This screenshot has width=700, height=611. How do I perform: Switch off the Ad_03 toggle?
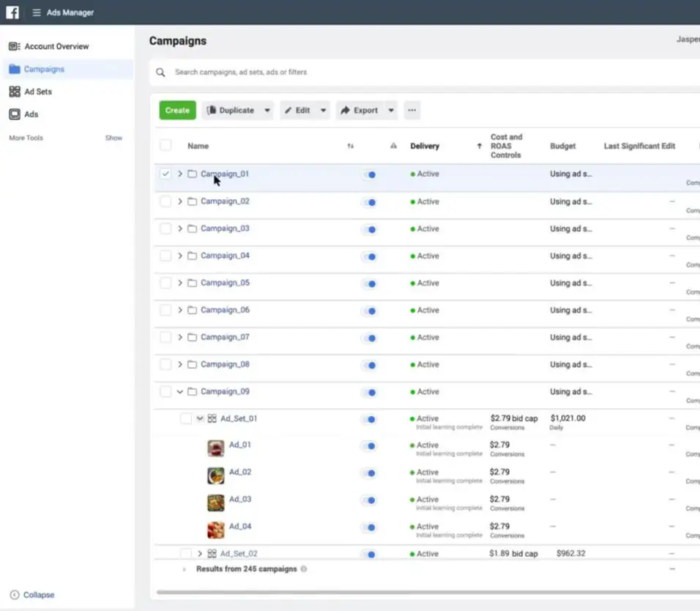369,500
